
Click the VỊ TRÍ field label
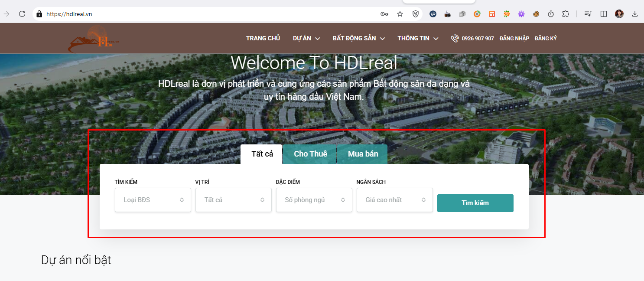tap(202, 182)
